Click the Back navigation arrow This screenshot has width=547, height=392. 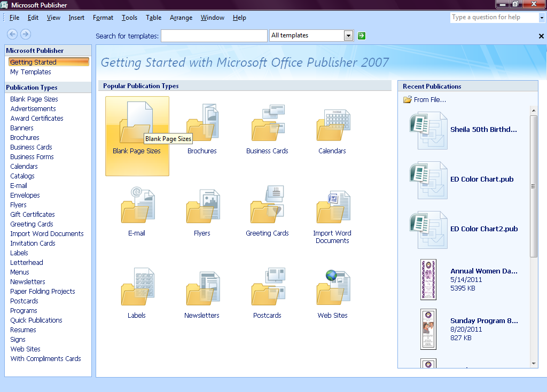12,34
